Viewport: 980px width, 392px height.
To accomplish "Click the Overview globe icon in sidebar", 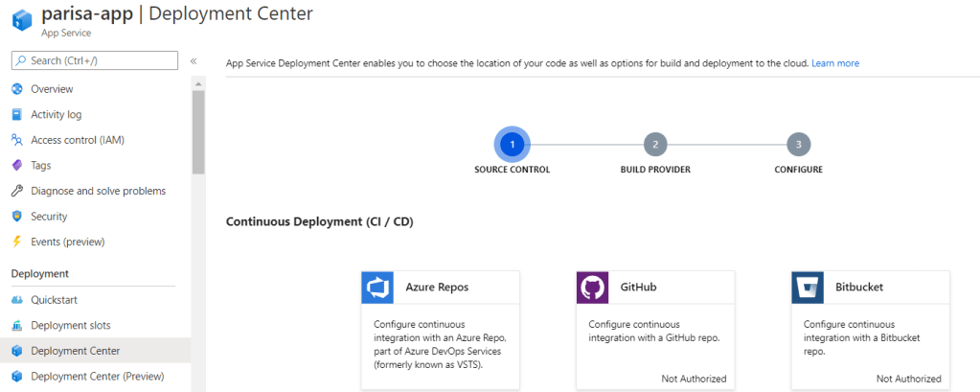I will 17,89.
